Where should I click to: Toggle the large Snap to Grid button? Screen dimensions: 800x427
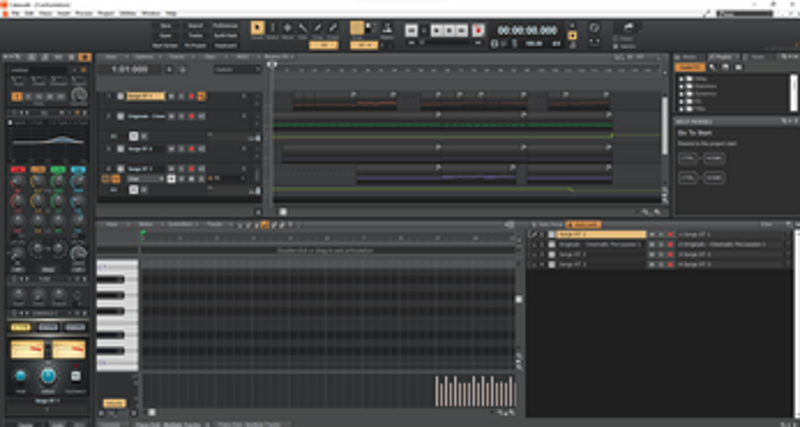[357, 28]
